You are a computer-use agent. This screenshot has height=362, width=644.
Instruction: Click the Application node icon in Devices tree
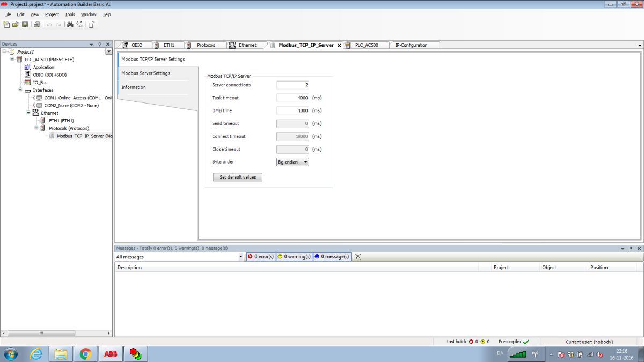click(x=28, y=67)
